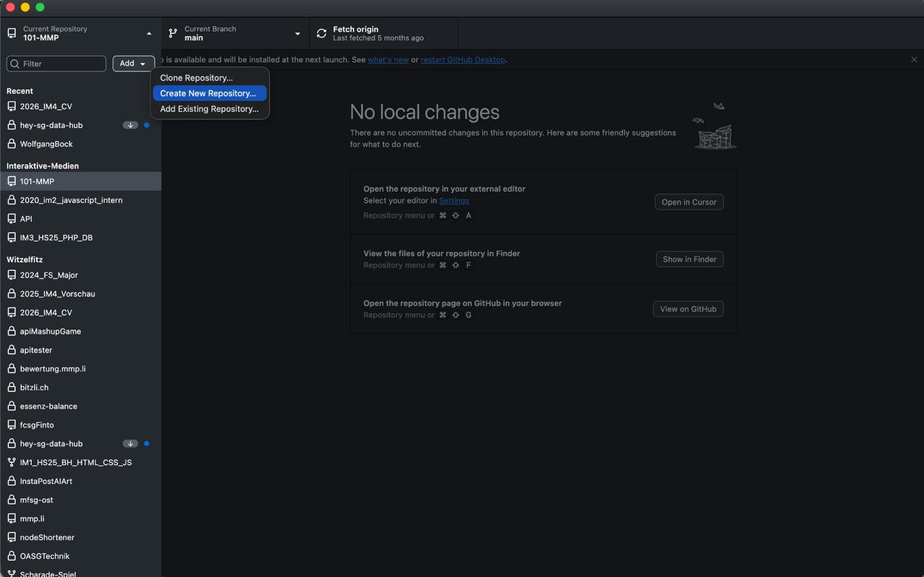Click the View on GitHub button
Image resolution: width=924 pixels, height=577 pixels.
pos(688,309)
